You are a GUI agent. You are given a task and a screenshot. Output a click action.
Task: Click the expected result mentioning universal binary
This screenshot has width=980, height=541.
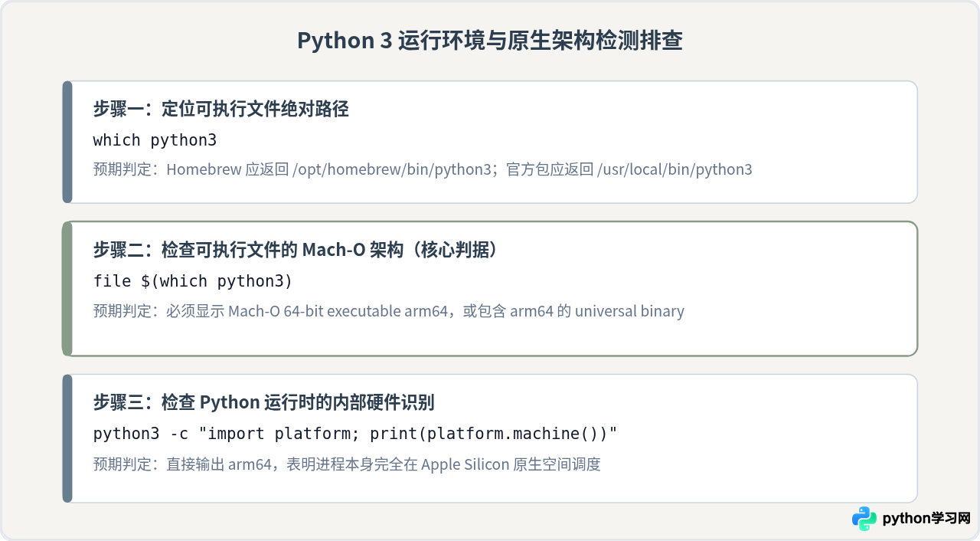pos(388,311)
